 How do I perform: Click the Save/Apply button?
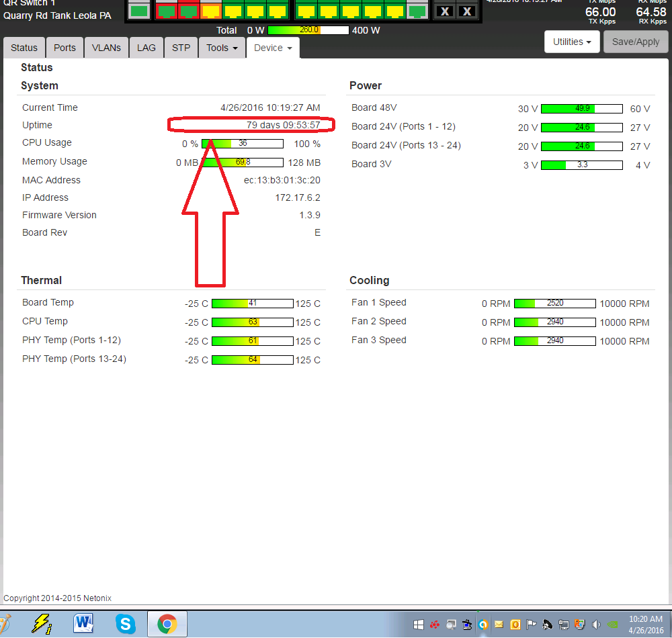click(x=636, y=42)
